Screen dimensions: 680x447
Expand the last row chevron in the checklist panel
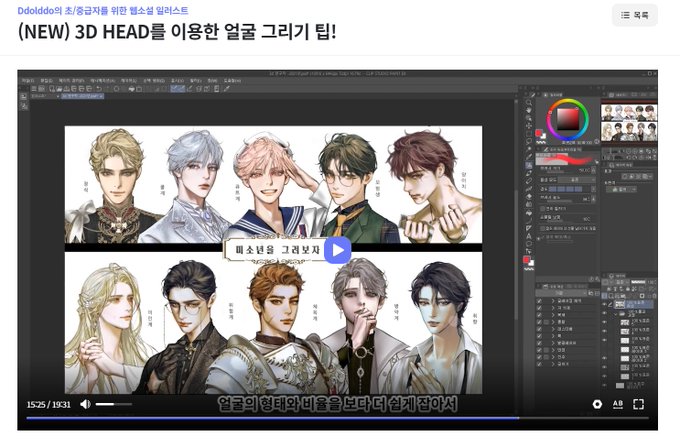coord(553,364)
